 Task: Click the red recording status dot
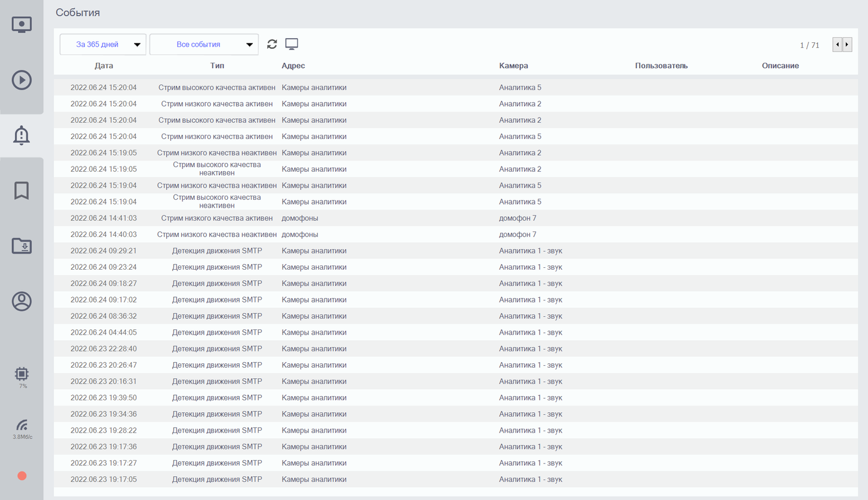pos(22,476)
